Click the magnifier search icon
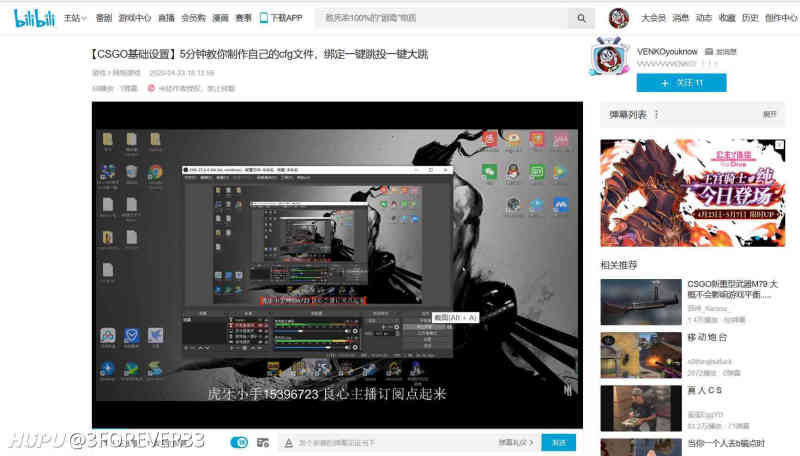The width and height of the screenshot is (800, 456). click(581, 18)
